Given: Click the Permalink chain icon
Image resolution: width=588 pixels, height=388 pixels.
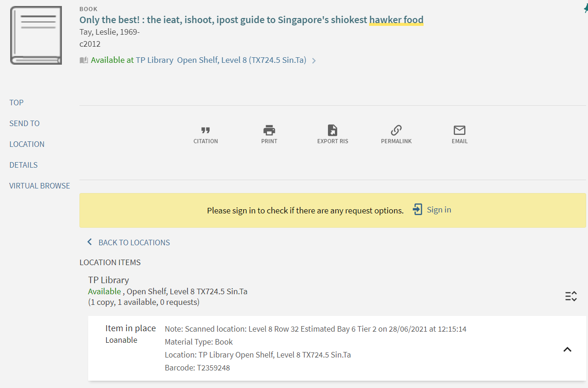Looking at the screenshot, I should [396, 130].
